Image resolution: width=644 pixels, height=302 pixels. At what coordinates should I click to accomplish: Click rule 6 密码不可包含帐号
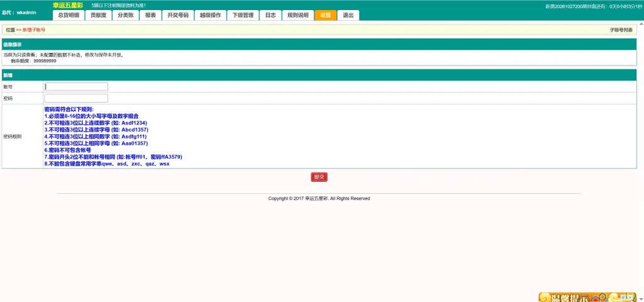pos(68,150)
